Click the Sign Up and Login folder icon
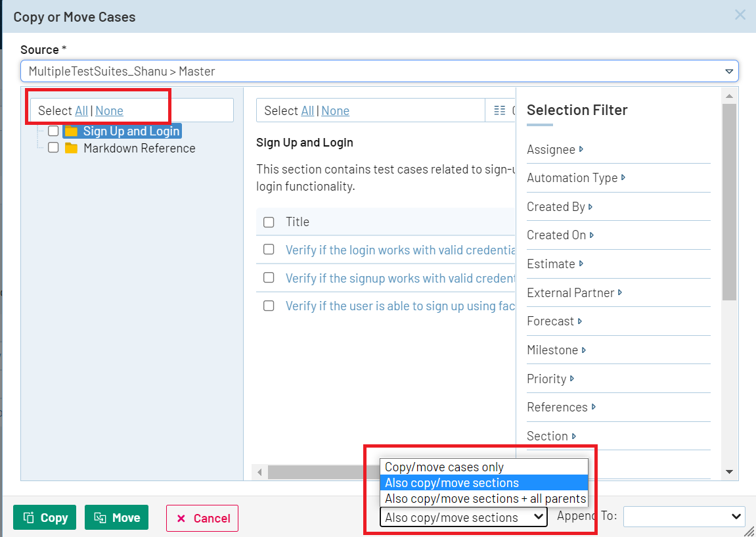This screenshot has width=756, height=537. pyautogui.click(x=71, y=131)
